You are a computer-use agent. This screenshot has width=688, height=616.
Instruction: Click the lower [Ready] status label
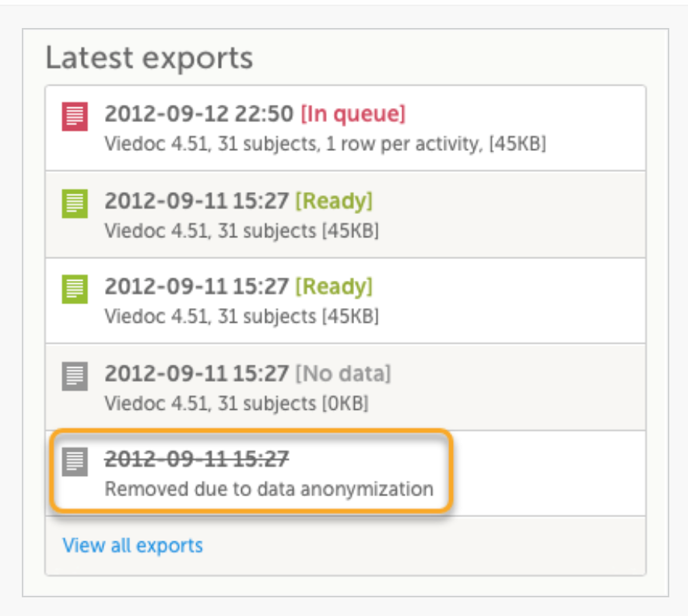(x=334, y=287)
